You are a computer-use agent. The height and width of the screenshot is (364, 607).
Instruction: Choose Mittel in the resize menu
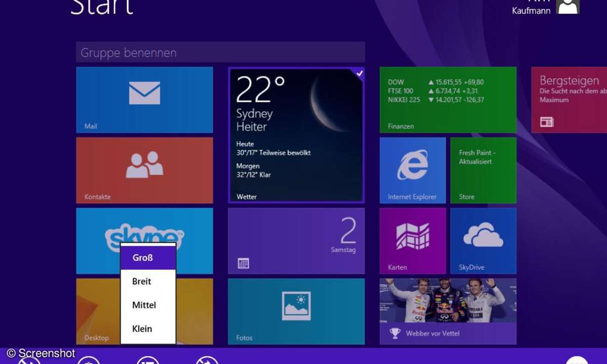[x=148, y=305]
